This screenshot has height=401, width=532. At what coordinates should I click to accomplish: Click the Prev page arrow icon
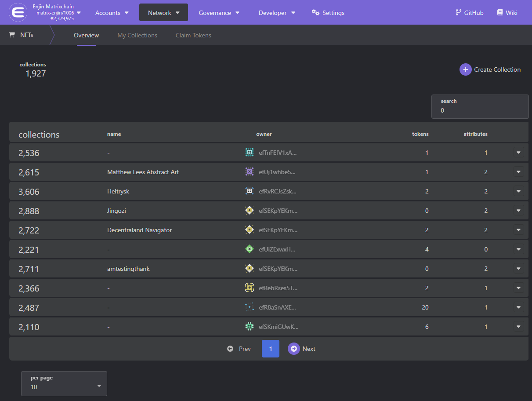(x=230, y=349)
